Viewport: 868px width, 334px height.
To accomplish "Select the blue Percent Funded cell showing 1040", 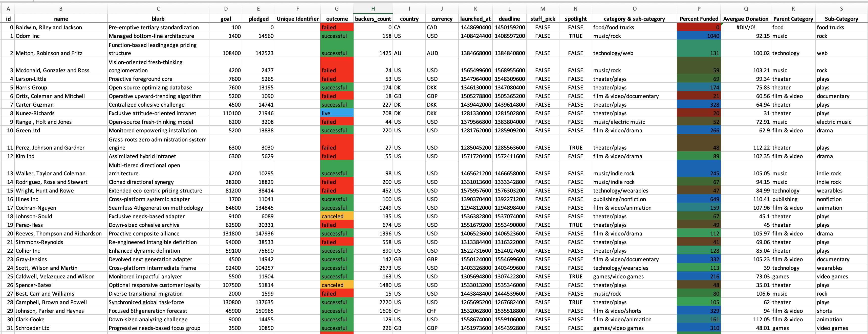I will [x=699, y=36].
